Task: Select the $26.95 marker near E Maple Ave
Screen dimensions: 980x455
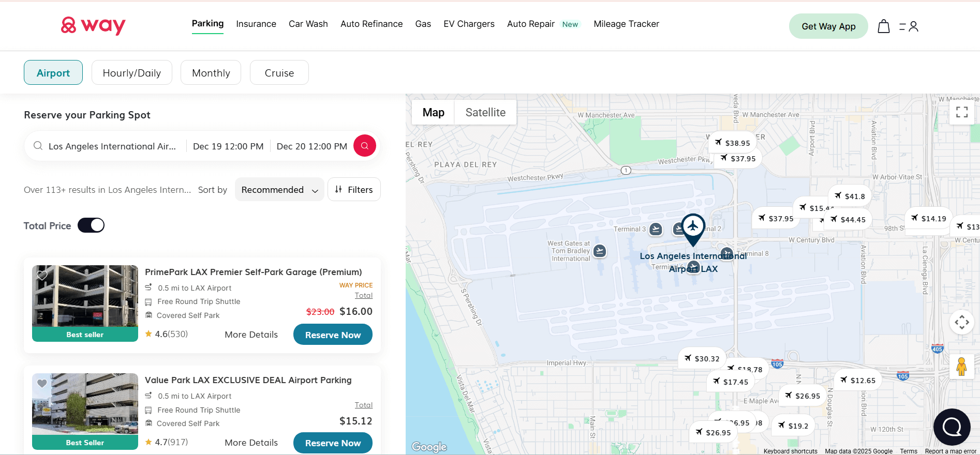Action: [x=803, y=396]
